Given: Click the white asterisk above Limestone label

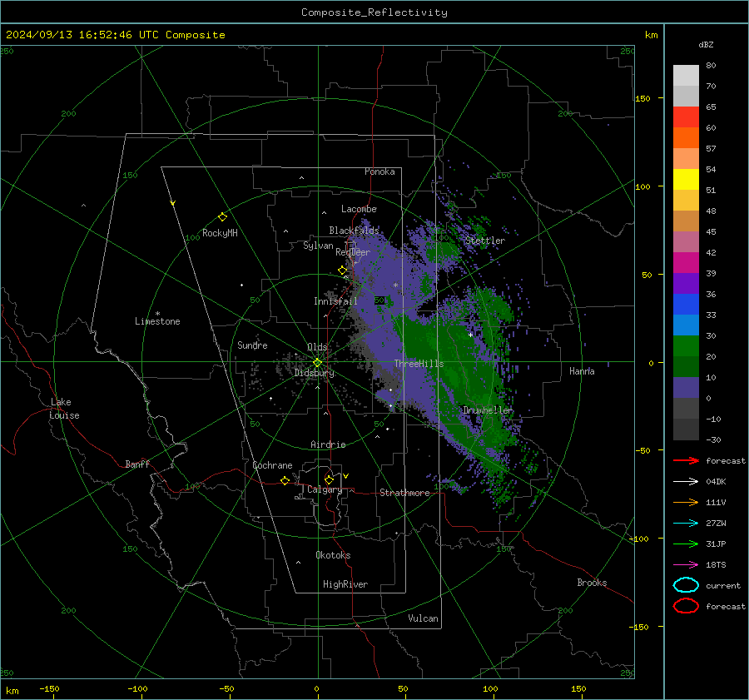Looking at the screenshot, I should click(x=157, y=314).
